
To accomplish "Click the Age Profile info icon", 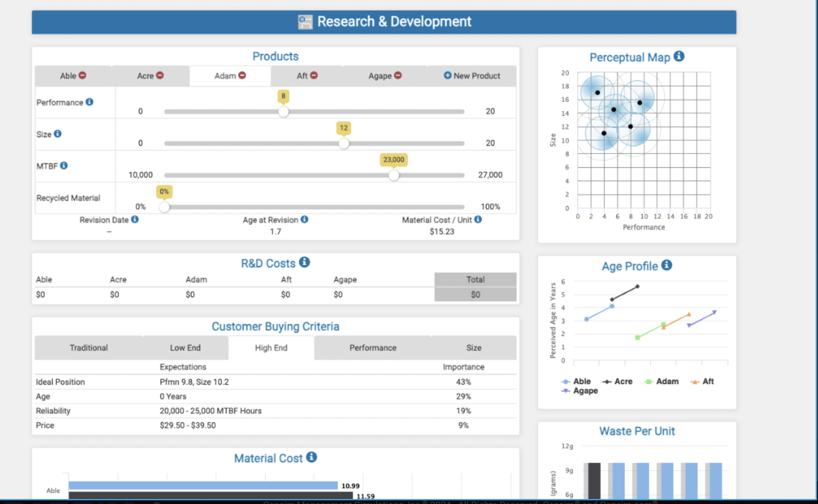I will (666, 265).
